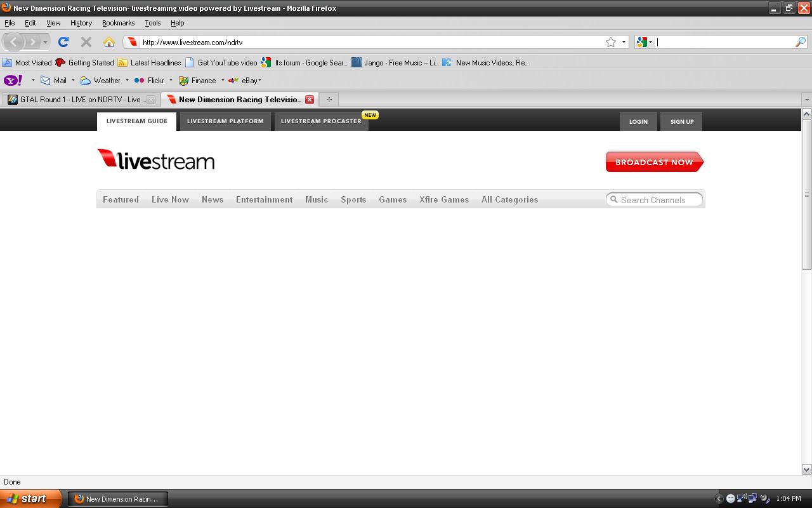812x508 pixels.
Task: Click the wireless network tray icon
Action: 741,498
